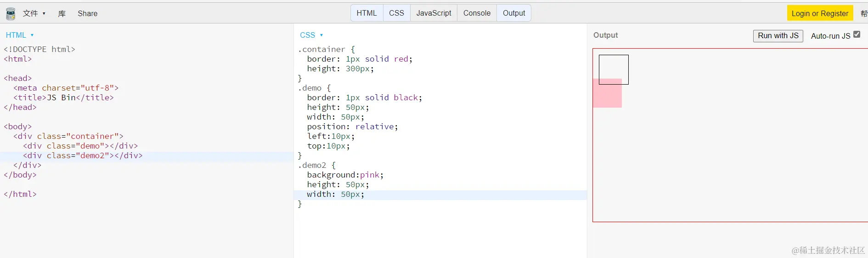Click the Run with JS button
Viewport: 868px width, 258px height.
pyautogui.click(x=778, y=36)
